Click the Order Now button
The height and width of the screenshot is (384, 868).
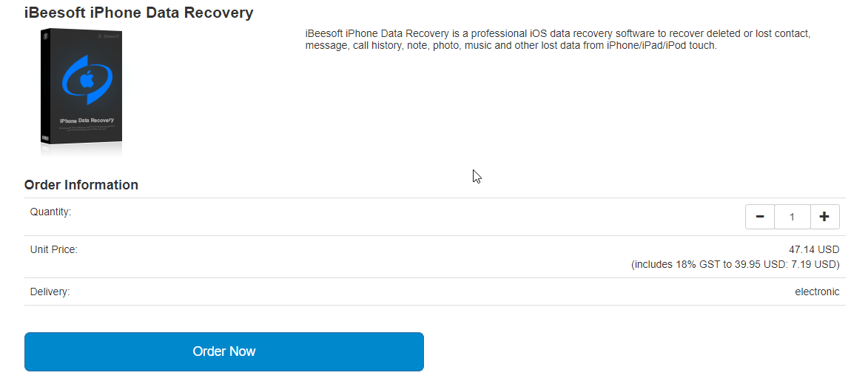point(224,352)
